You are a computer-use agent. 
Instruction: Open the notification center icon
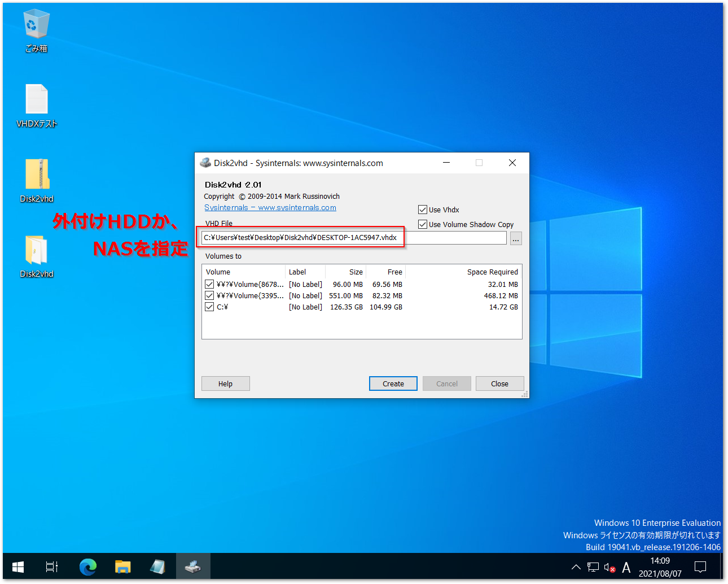click(x=700, y=567)
